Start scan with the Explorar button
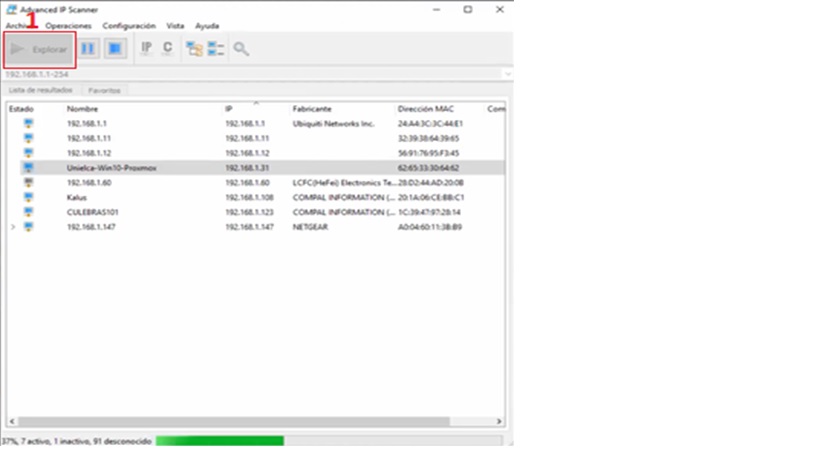819x460 pixels. [x=40, y=50]
